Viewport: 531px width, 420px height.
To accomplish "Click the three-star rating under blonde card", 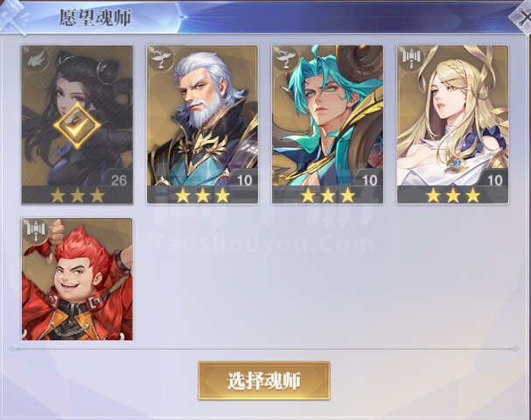I will (453, 195).
